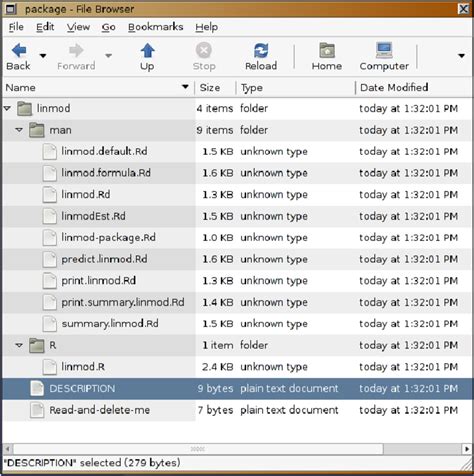Select the Read-and-delete-me file name

pyautogui.click(x=100, y=410)
